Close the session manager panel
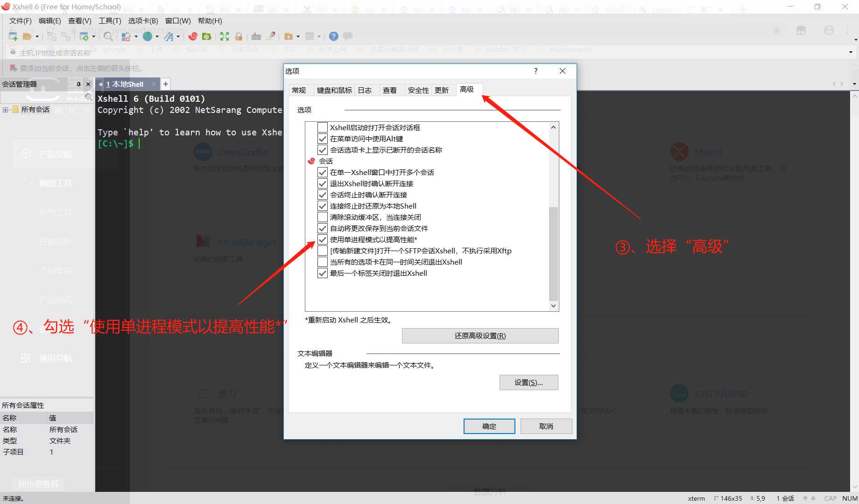Image resolution: width=859 pixels, height=504 pixels. point(88,84)
